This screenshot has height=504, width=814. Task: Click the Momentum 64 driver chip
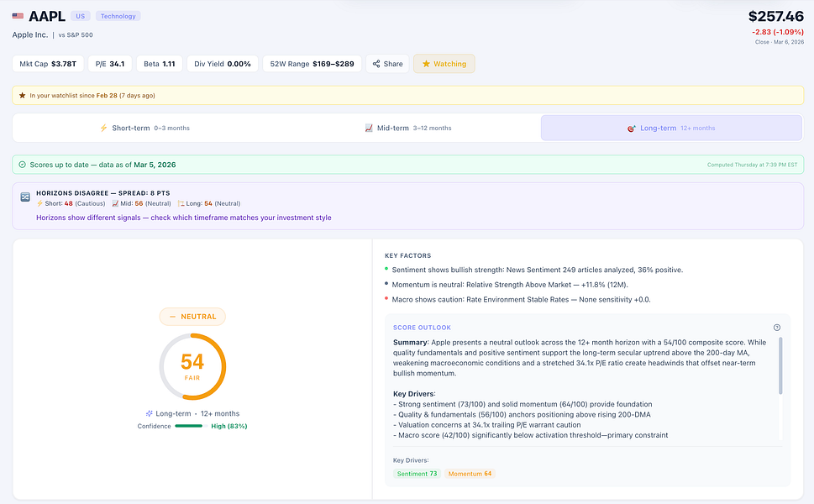[x=470, y=474]
